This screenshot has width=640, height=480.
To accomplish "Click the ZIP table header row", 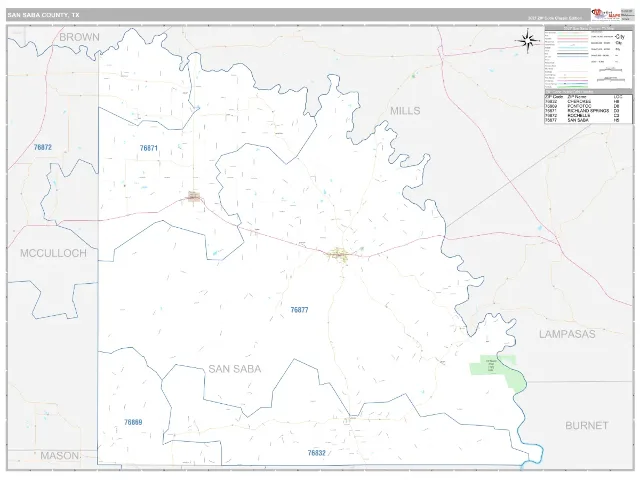I will pos(588,97).
